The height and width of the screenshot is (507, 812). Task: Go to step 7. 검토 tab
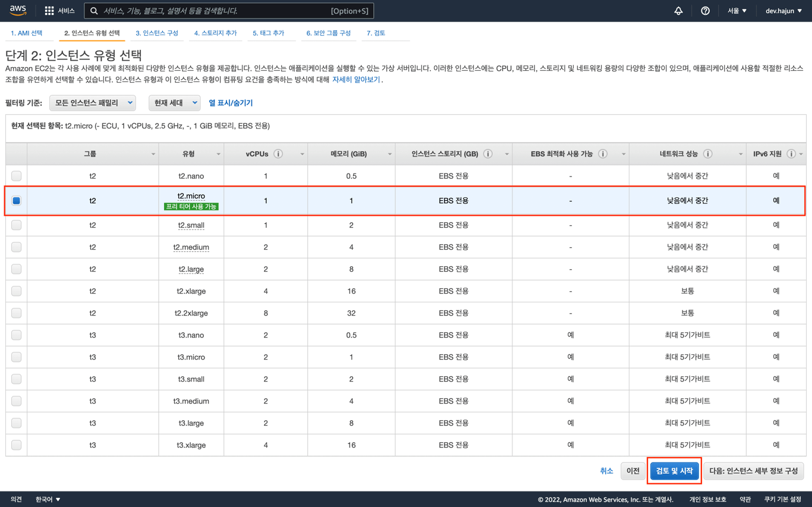click(376, 33)
